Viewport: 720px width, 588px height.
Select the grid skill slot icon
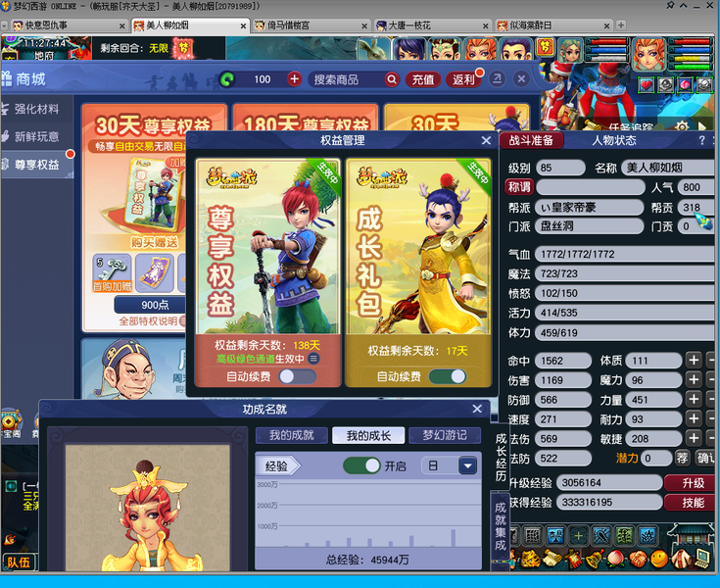click(x=532, y=535)
